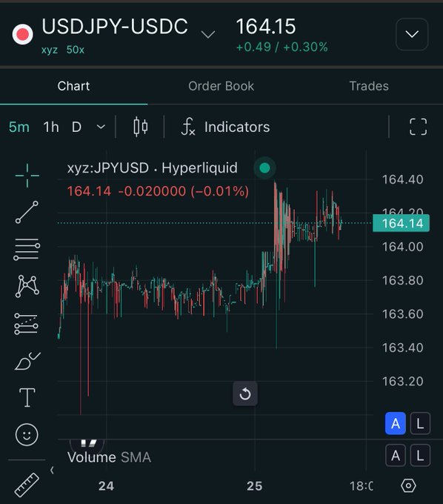Switch to the D timeframe
The height and width of the screenshot is (504, 443).
pos(76,127)
